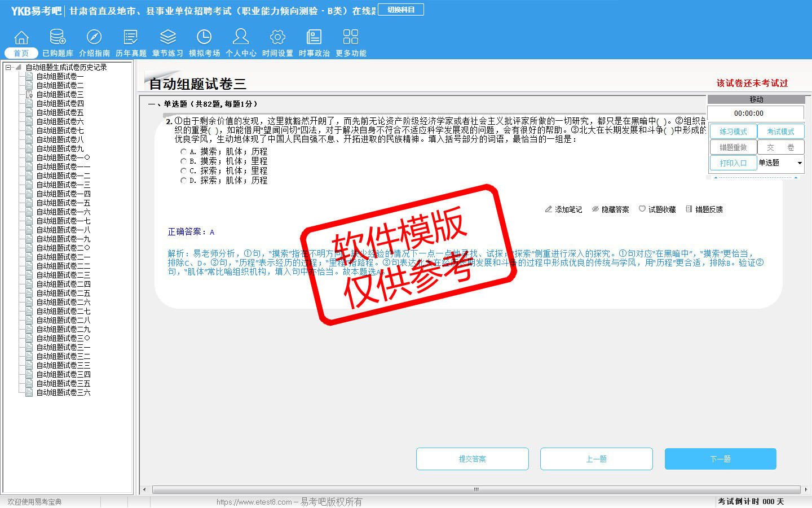
Task: Open 个人中心 user icon
Action: pos(241,38)
